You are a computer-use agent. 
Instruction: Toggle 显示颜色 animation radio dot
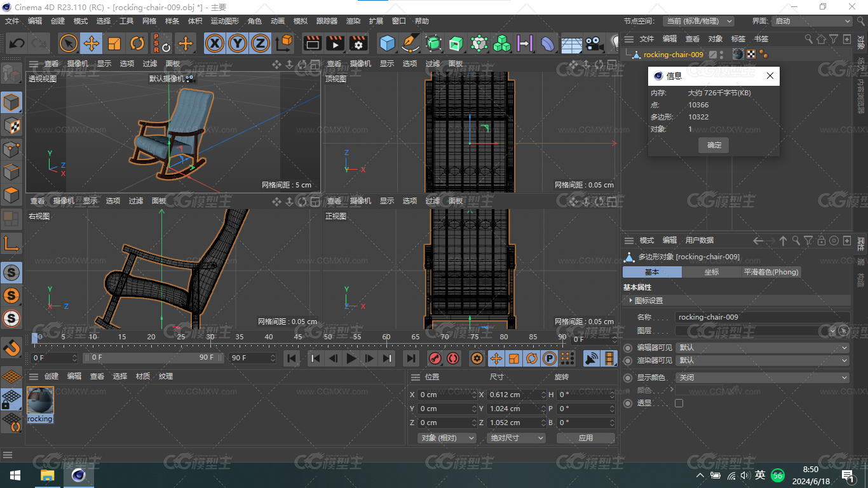(628, 377)
